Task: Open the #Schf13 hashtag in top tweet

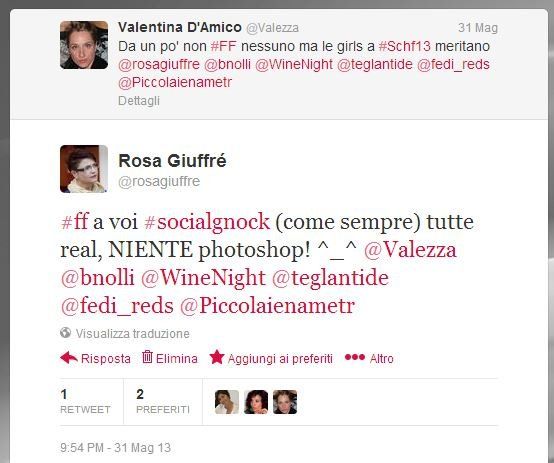Action: pyautogui.click(x=405, y=46)
